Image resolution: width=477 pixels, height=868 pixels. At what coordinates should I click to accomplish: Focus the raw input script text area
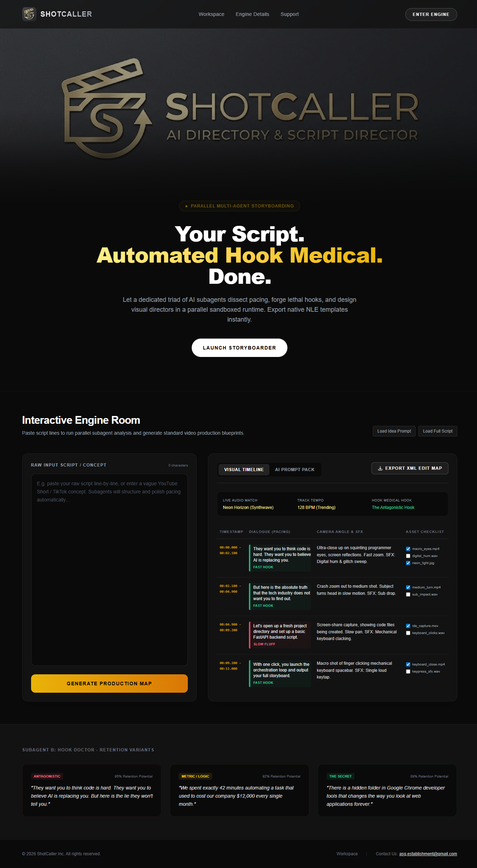tap(109, 570)
